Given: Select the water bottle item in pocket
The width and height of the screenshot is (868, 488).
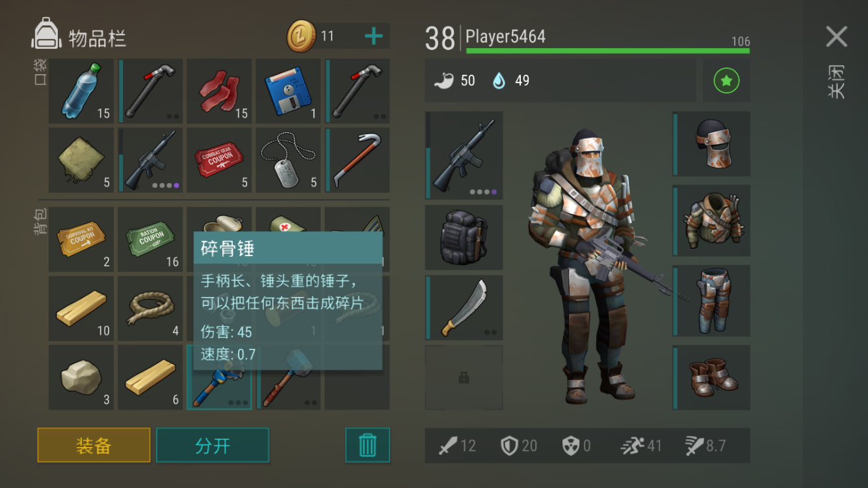Looking at the screenshot, I should (x=81, y=91).
